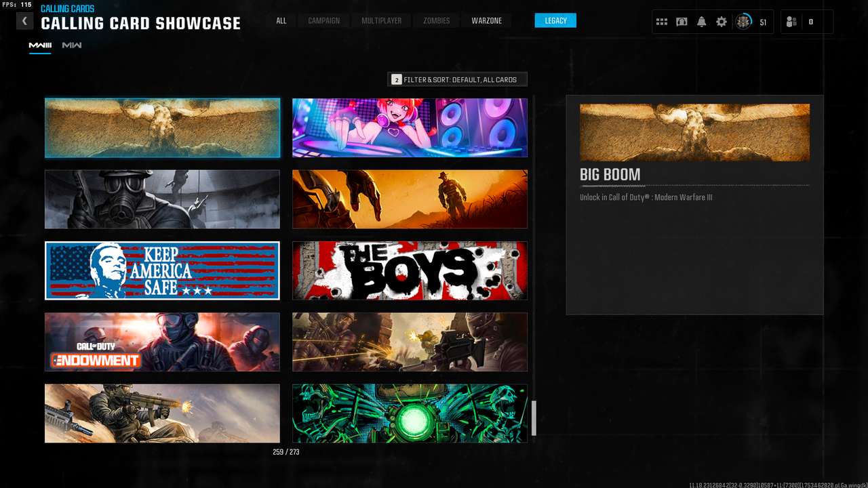Select the orange sunset cowboy calling card
This screenshot has height=488, width=868.
pyautogui.click(x=410, y=199)
